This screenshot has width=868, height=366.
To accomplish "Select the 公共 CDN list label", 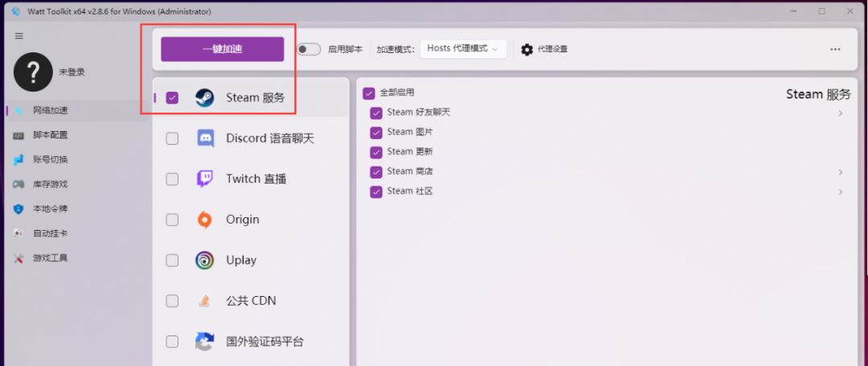I will coord(251,301).
